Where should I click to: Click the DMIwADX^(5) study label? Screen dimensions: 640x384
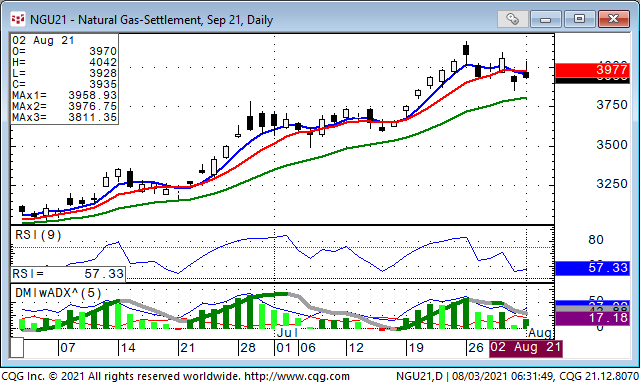(x=58, y=293)
